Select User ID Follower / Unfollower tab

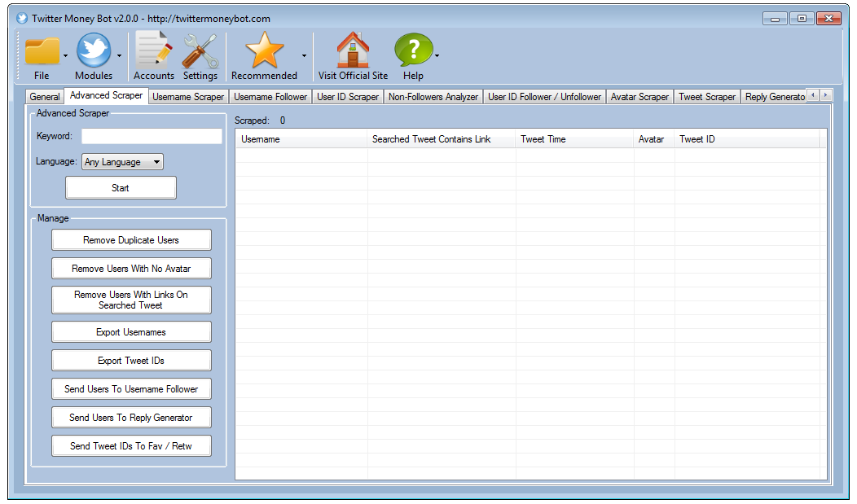(x=544, y=97)
